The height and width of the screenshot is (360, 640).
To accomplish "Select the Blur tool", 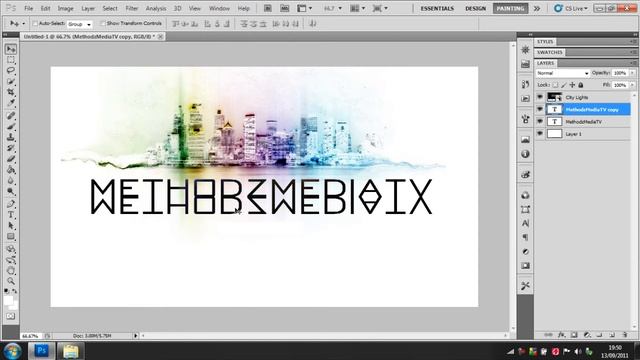I will [11, 180].
